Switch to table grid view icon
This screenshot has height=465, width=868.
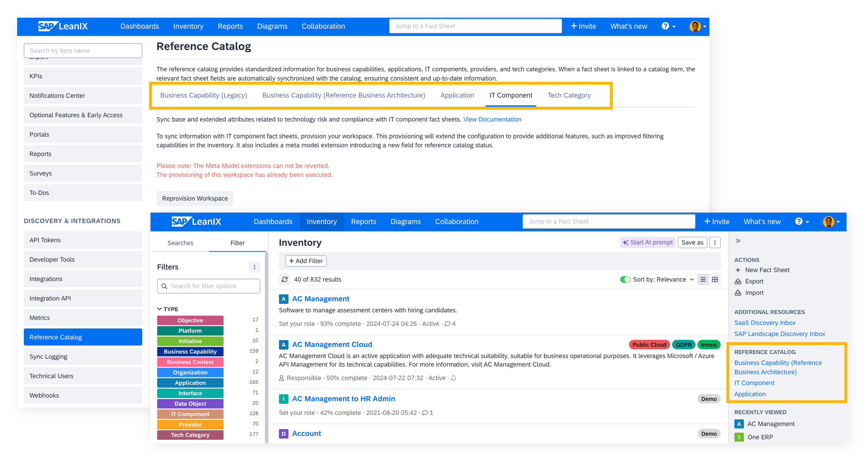(715, 279)
